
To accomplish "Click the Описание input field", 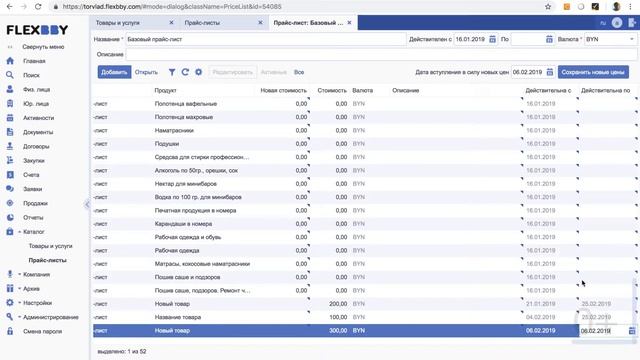I will pos(381,54).
